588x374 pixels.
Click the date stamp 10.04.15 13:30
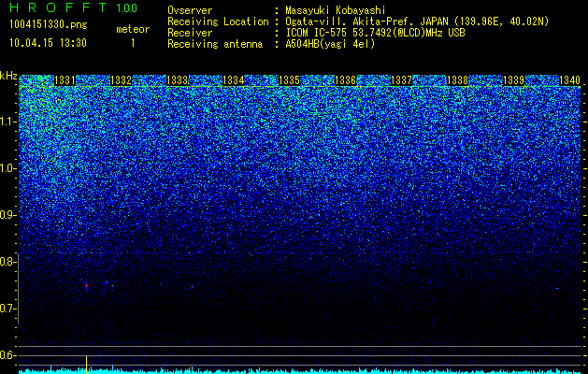pos(48,43)
